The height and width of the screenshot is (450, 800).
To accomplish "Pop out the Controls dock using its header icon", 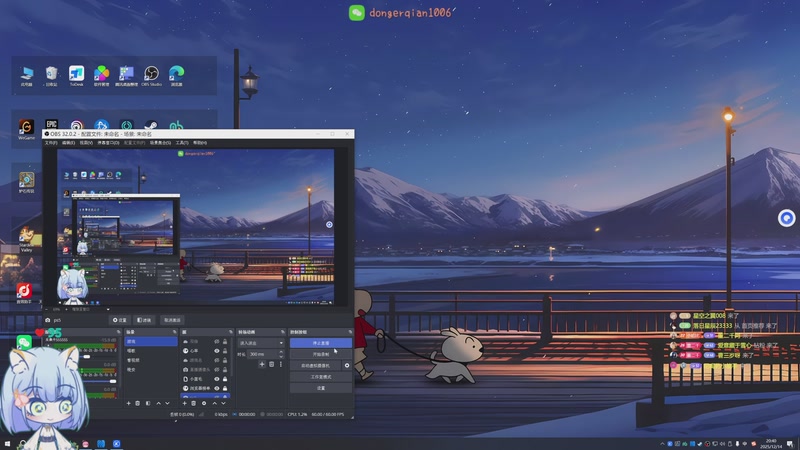I will pyautogui.click(x=350, y=332).
